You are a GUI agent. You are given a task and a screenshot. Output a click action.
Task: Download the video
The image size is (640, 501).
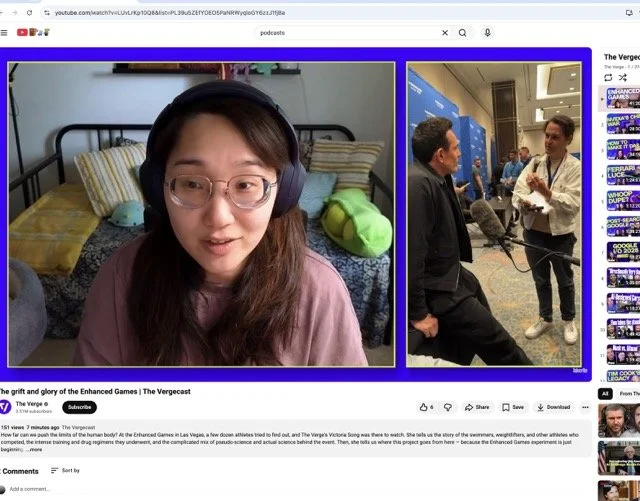(x=553, y=407)
